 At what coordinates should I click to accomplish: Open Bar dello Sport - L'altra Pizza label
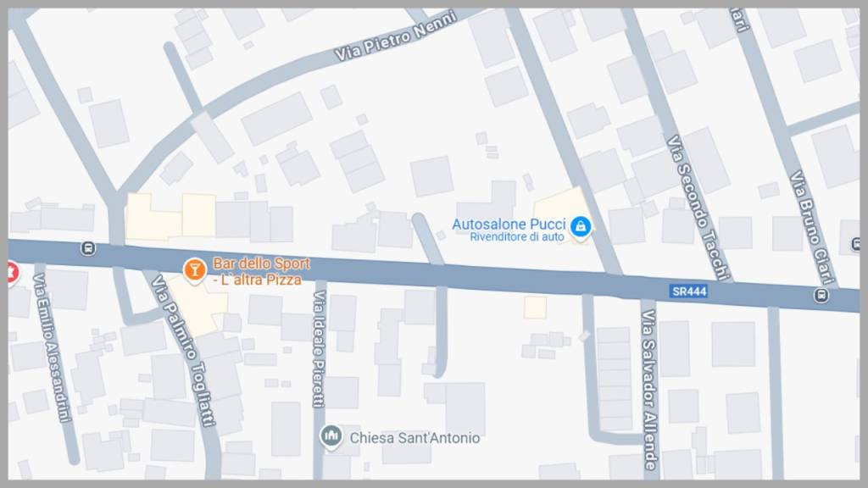[261, 271]
